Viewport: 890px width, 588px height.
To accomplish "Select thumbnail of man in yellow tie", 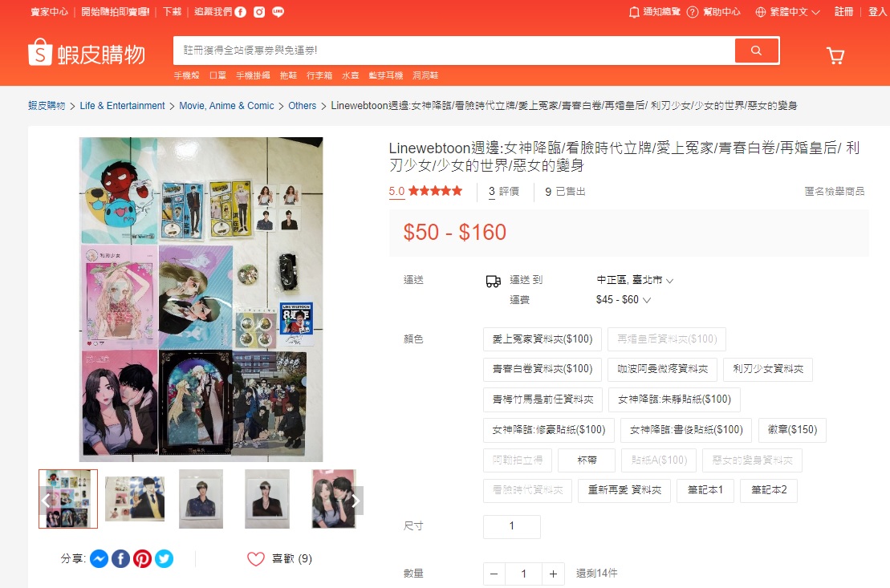I will point(135,499).
